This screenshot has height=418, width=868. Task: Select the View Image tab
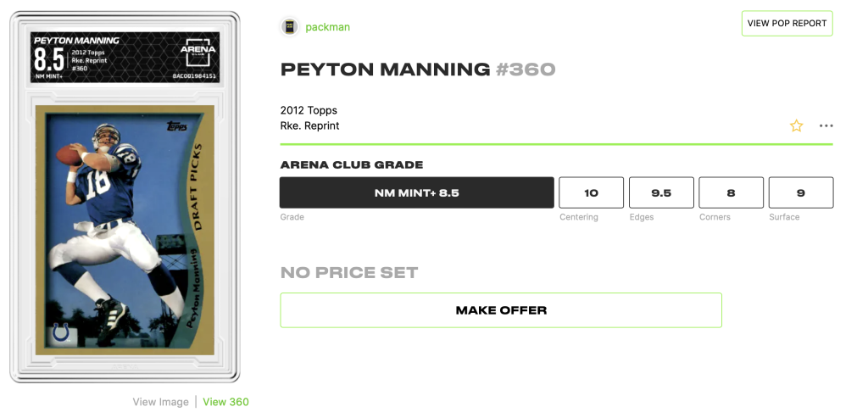(x=160, y=402)
